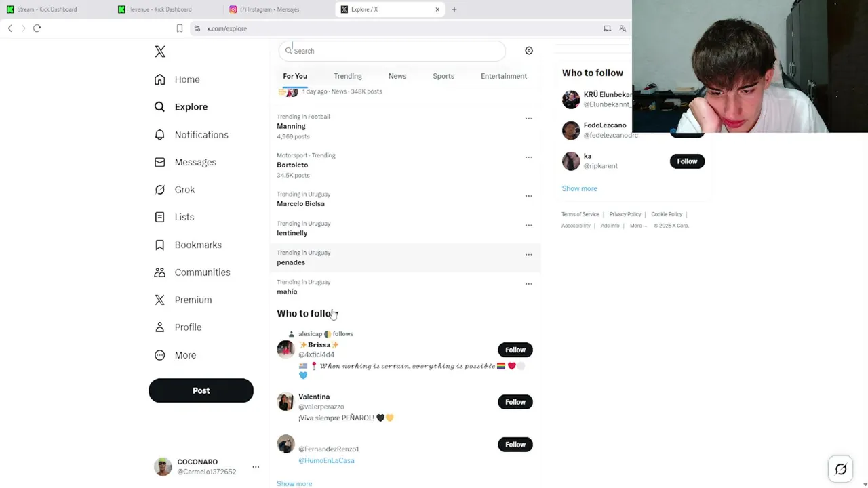Open Messages envelope in sidebar
This screenshot has width=868, height=488.
click(x=185, y=162)
